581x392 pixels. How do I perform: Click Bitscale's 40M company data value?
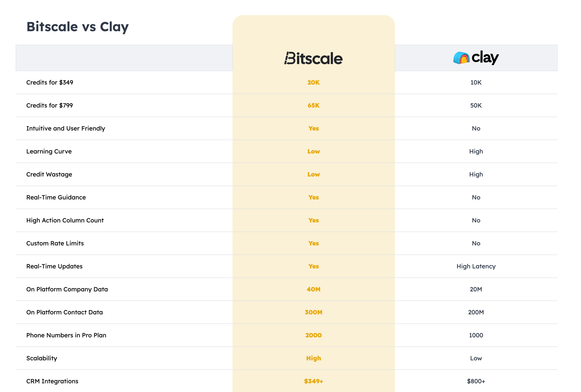313,289
